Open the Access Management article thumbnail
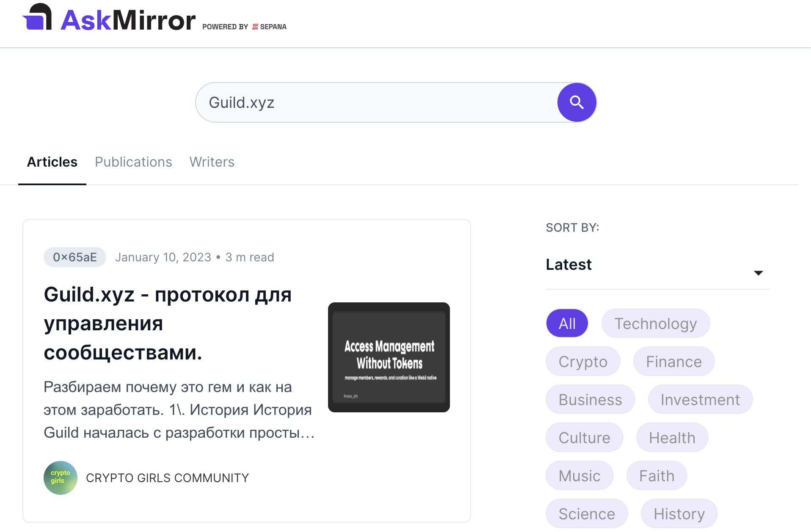 (x=389, y=357)
